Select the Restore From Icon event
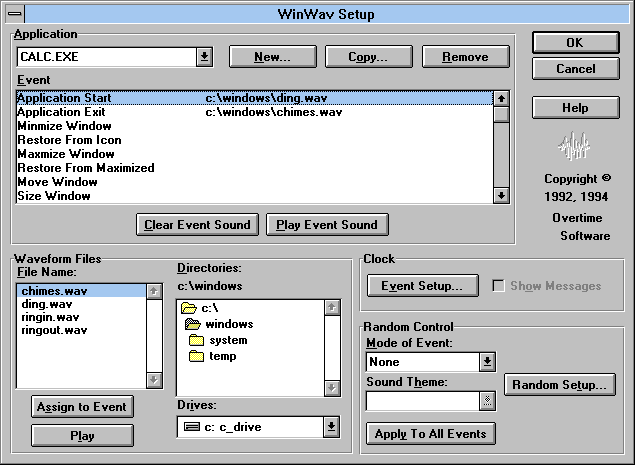Screen dimensions: 635x465 pyautogui.click(x=69, y=140)
